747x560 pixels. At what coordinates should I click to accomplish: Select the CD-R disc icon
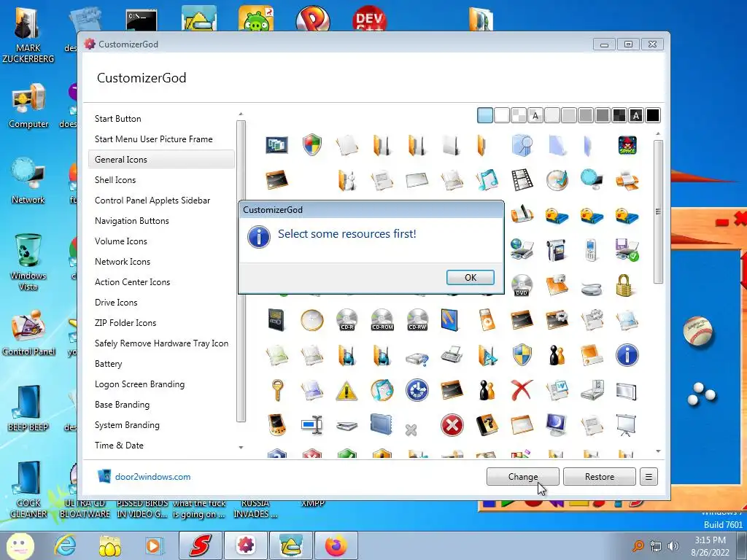point(347,320)
